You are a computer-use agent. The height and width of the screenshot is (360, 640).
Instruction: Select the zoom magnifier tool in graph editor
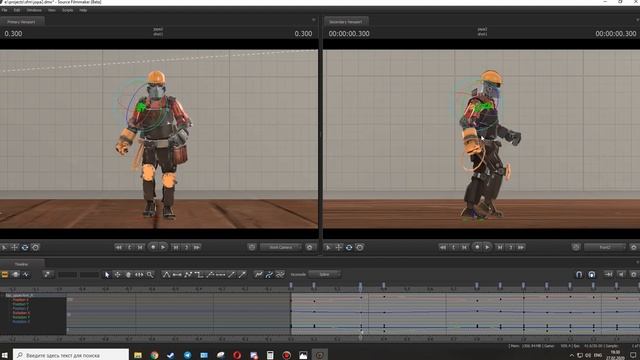[x=150, y=275]
